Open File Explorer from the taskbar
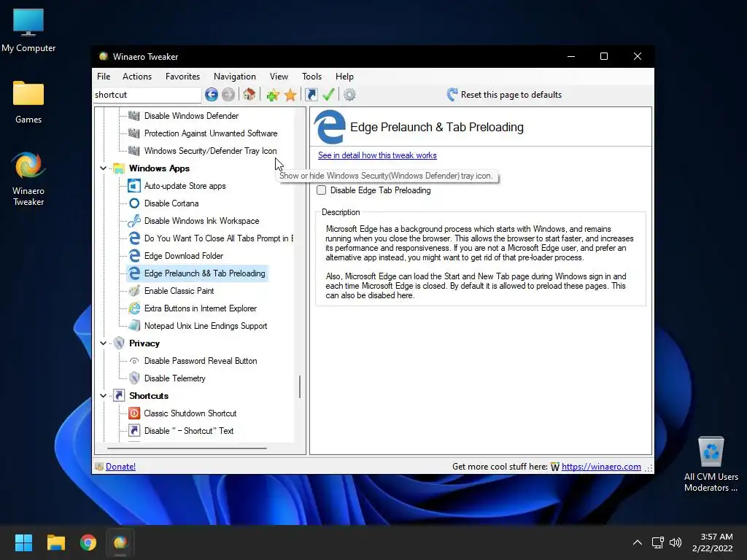Screen dimensions: 747x560 pos(55,542)
